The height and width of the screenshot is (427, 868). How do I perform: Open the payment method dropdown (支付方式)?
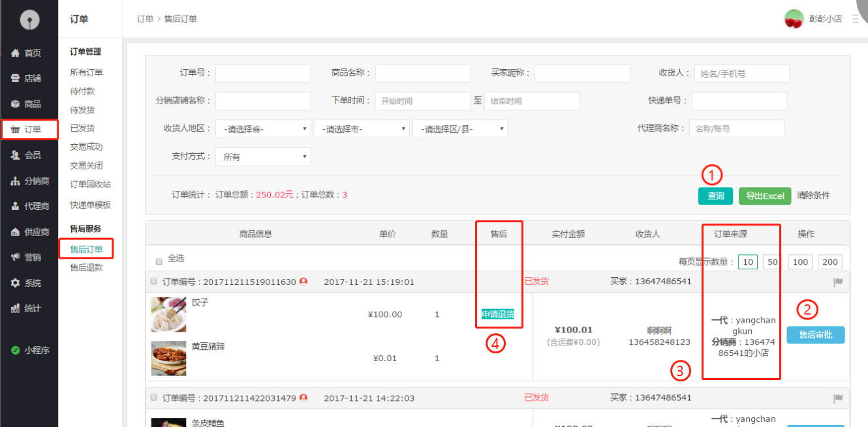point(263,156)
